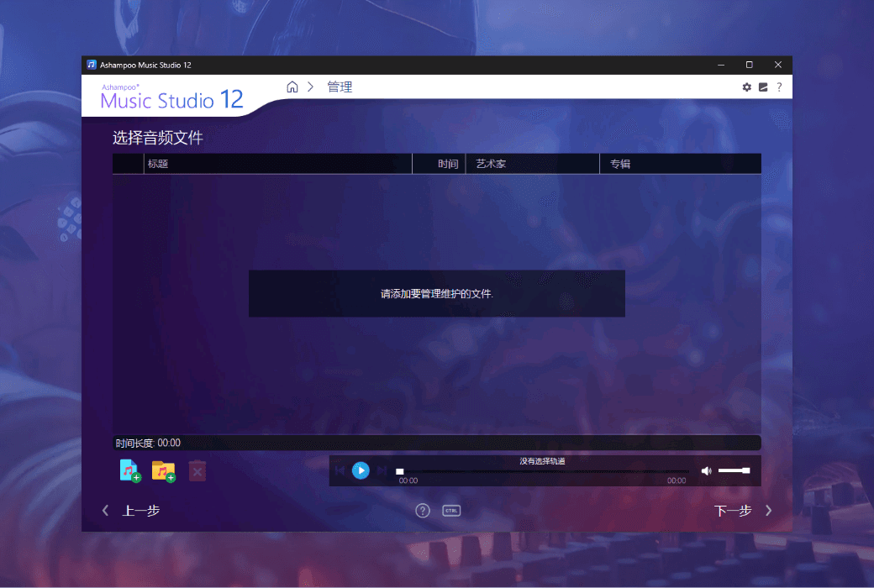Add folder of audio files icon
Viewport: 874px width, 588px height.
coord(164,471)
